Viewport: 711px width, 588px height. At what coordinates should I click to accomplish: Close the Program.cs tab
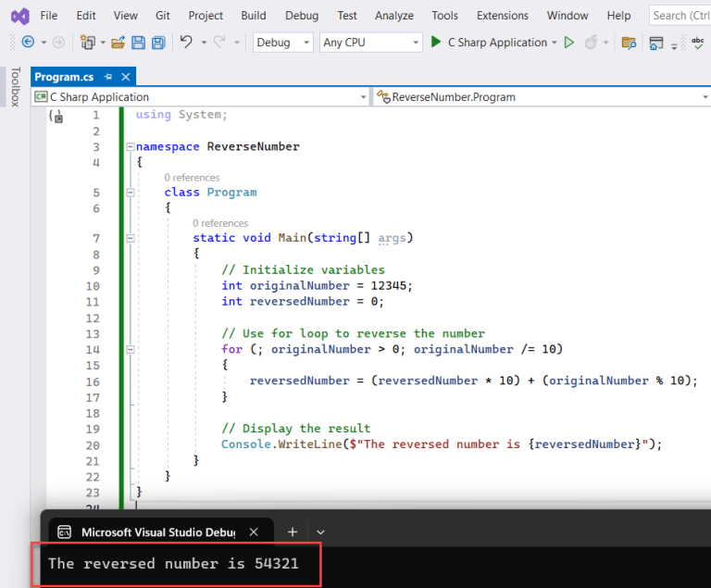point(126,77)
